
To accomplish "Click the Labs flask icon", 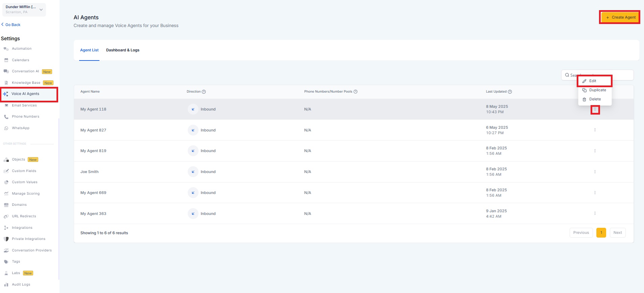I will pos(6,273).
